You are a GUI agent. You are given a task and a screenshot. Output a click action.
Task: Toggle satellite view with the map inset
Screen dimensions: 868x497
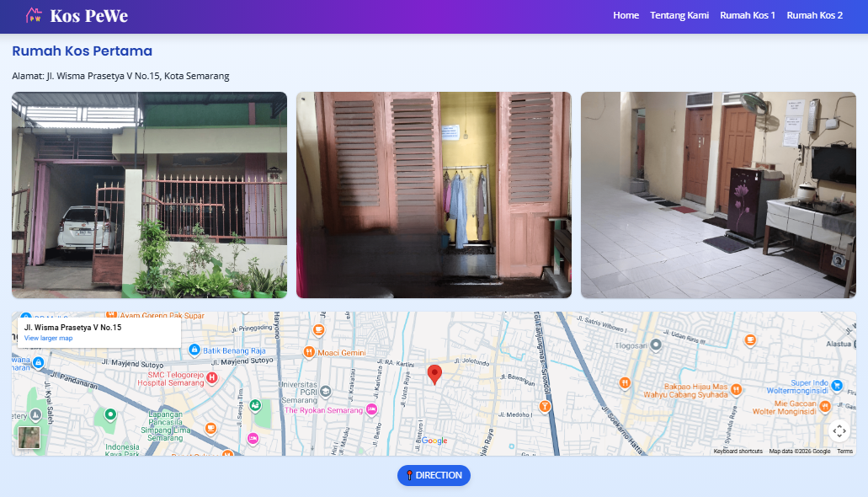click(x=28, y=436)
